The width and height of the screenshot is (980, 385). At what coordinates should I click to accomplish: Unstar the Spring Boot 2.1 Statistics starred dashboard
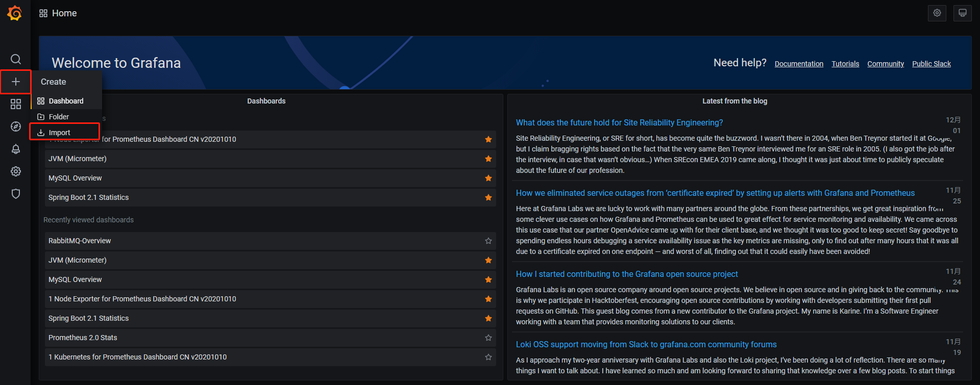[488, 197]
